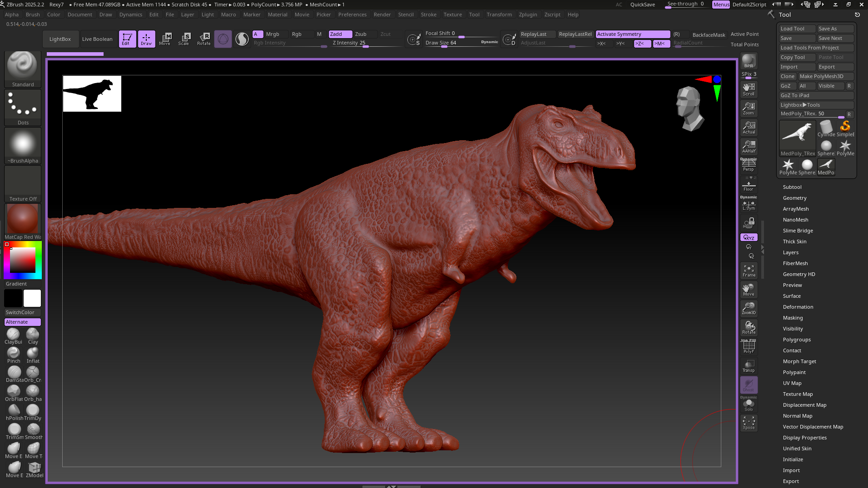Screen dimensions: 868x488
Task: Click the Zoom3D icon
Action: tap(749, 309)
